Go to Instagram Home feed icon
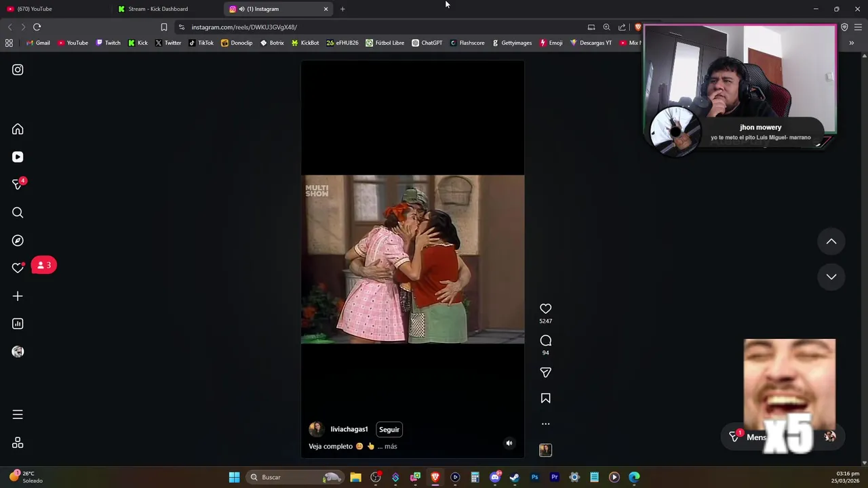868x488 pixels. point(18,129)
